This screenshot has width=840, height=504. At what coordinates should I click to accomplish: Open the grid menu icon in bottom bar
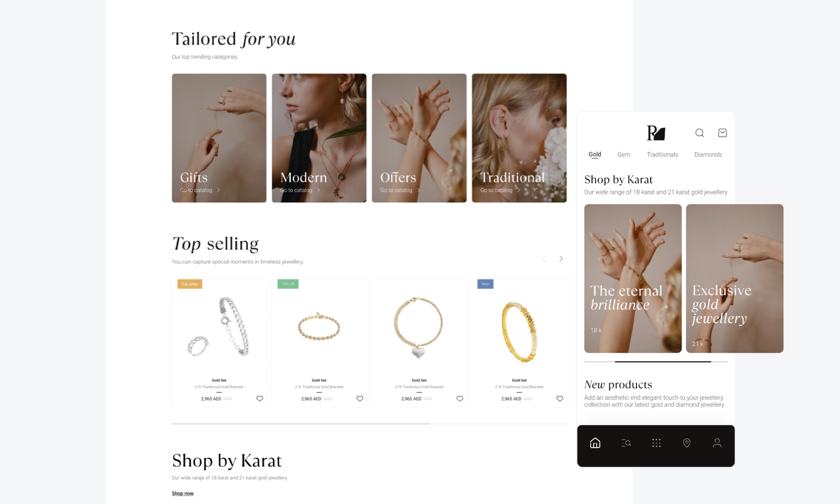click(656, 443)
